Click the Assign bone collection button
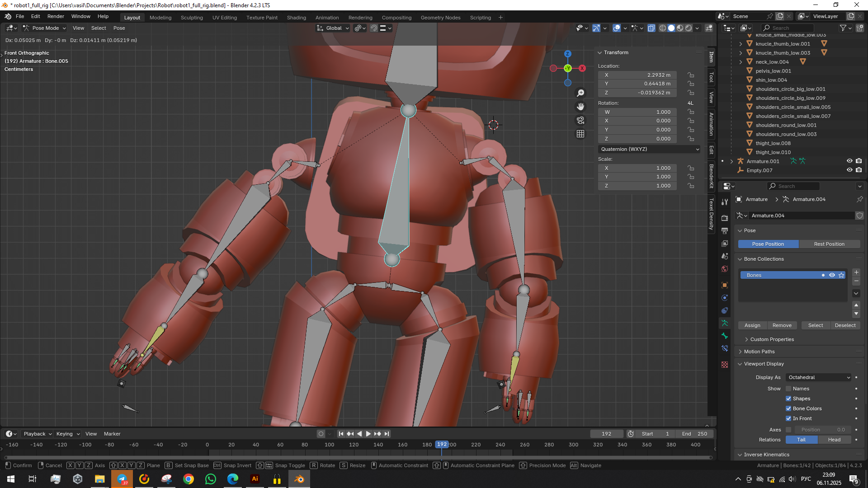Viewport: 868px width, 488px height. 752,325
